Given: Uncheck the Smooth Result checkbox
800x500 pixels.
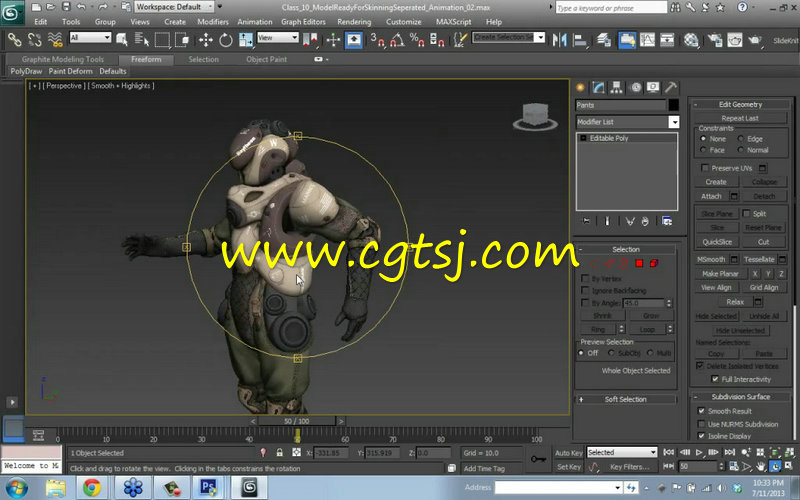Looking at the screenshot, I should tap(701, 411).
